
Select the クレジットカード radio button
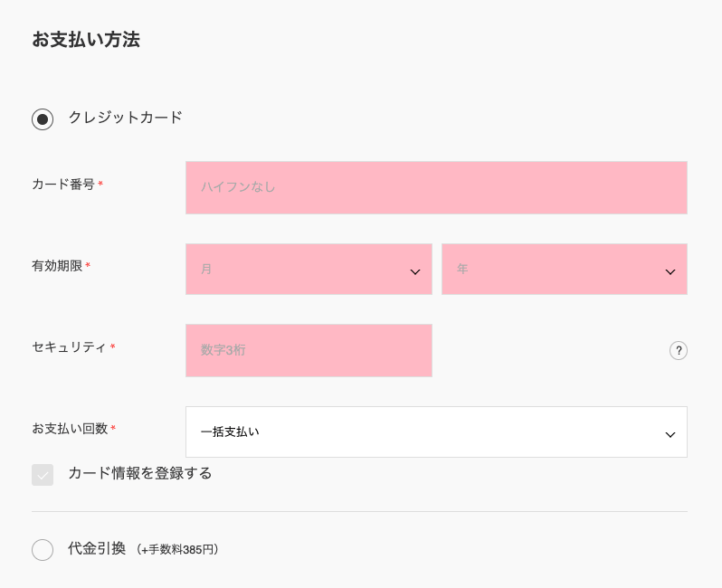coord(43,119)
